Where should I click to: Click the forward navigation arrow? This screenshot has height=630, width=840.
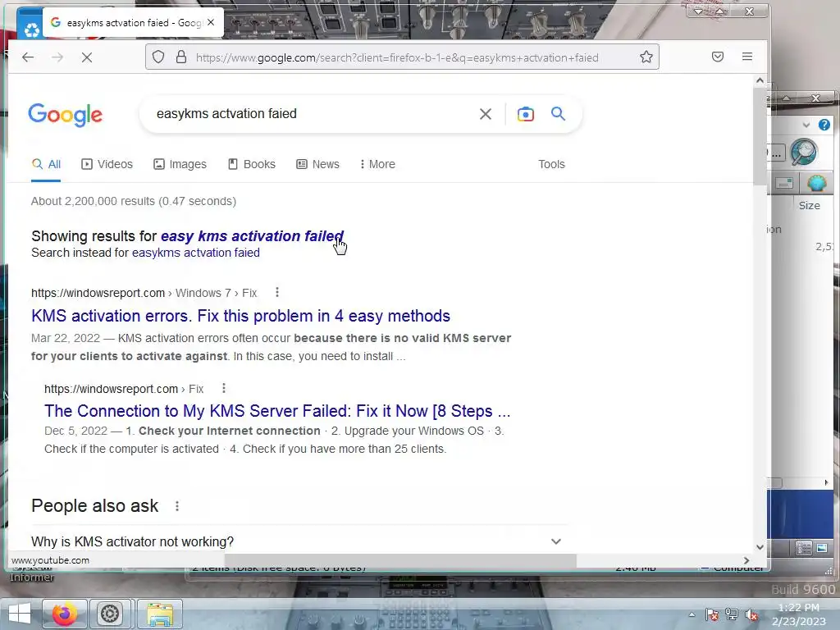pos(57,57)
